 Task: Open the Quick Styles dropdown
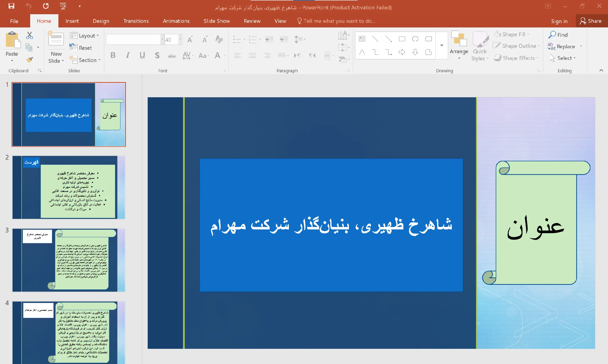coord(480,46)
